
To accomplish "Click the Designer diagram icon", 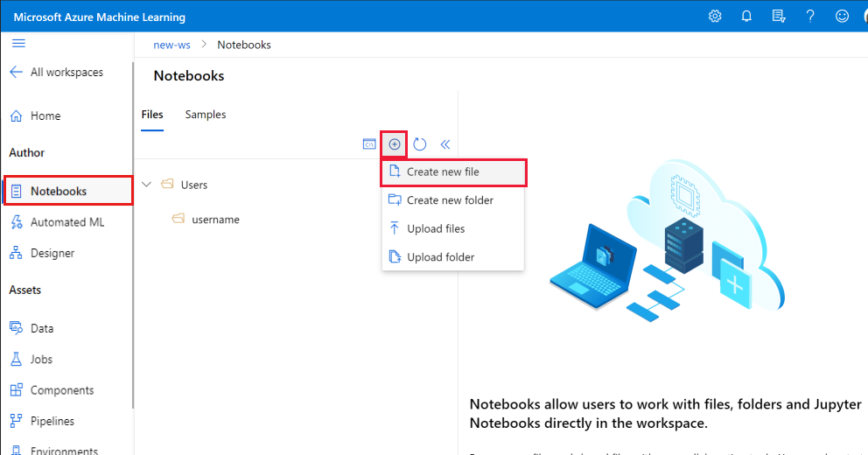I will tap(16, 253).
